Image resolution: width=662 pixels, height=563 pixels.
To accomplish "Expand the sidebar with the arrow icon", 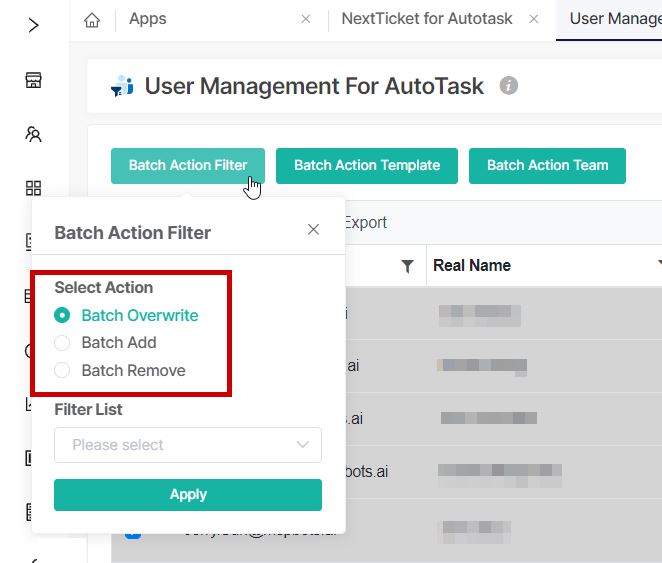I will point(33,25).
